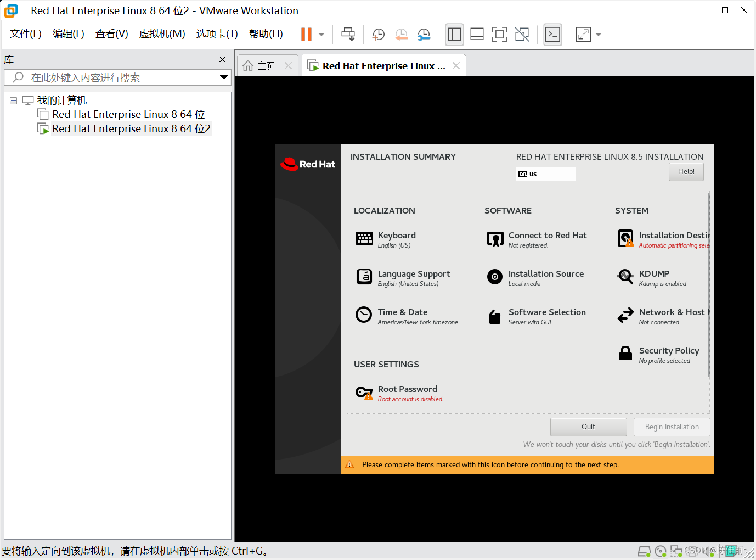Click the orange warning triangle icon
This screenshot has height=560, width=756.
pos(349,464)
